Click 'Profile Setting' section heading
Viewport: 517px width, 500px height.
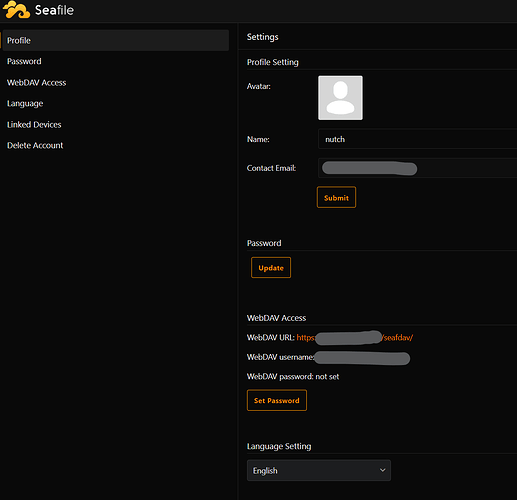(273, 62)
